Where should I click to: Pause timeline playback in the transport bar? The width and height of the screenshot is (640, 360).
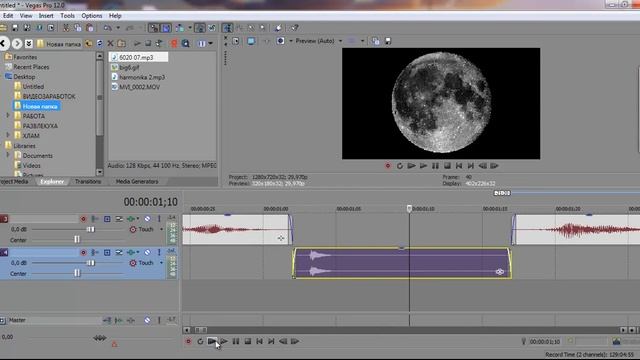click(236, 341)
